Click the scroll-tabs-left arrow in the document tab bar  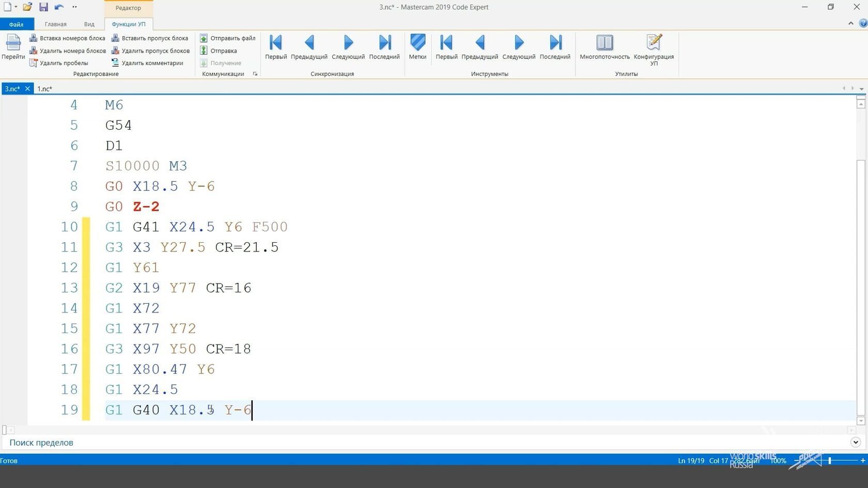click(x=844, y=88)
